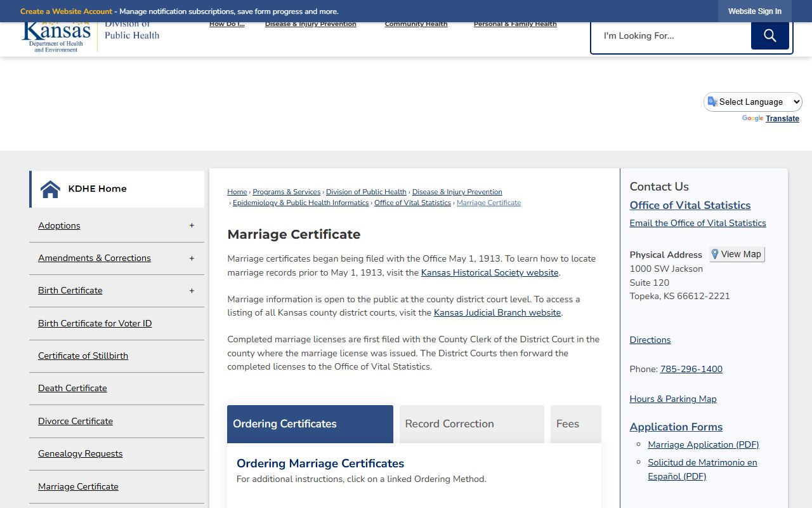Open the Divorce Certificate sidebar link
The height and width of the screenshot is (508, 812).
pos(75,421)
